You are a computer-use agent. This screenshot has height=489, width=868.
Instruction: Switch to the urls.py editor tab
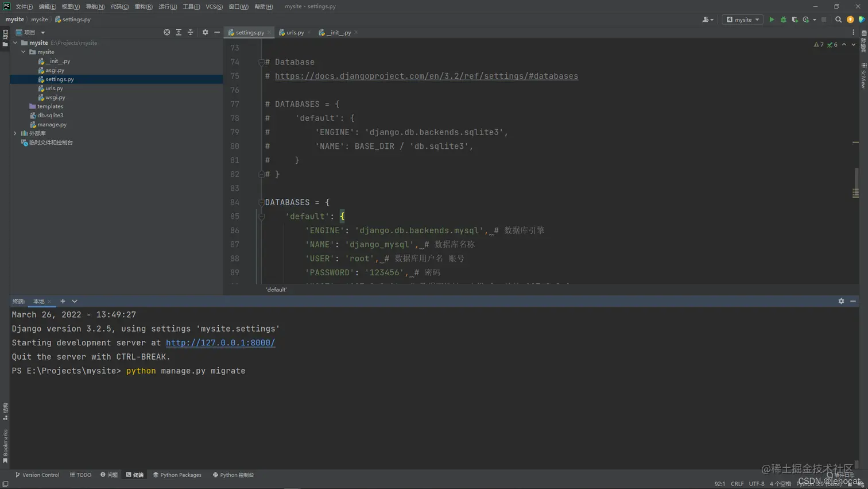(x=295, y=32)
